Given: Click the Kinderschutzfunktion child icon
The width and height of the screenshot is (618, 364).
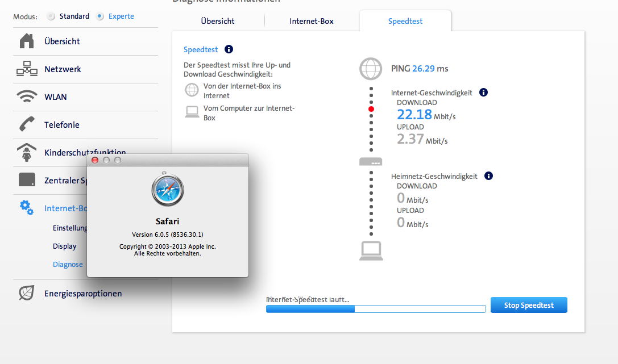Looking at the screenshot, I should (x=27, y=152).
